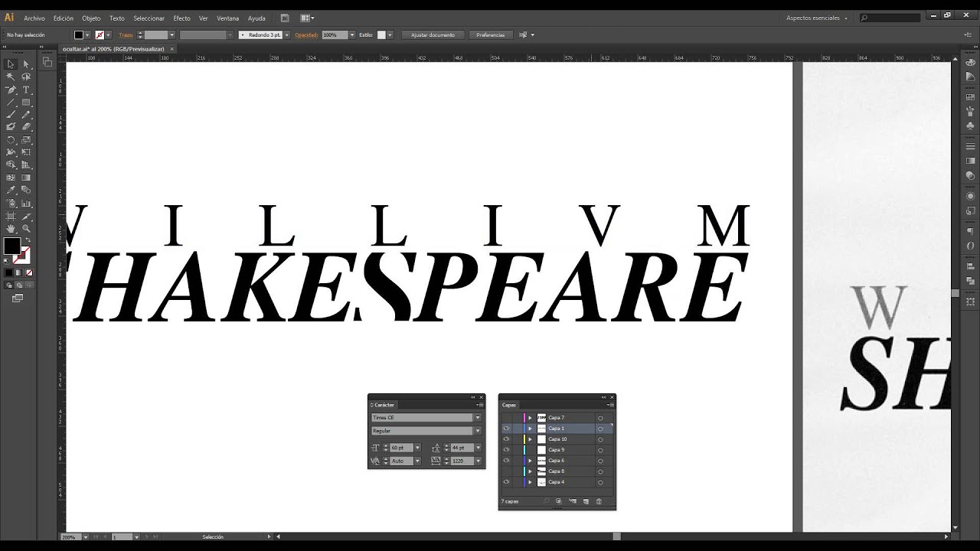Screen dimensions: 980x551
Task: Select the Magic Wand tool
Action: point(11,77)
